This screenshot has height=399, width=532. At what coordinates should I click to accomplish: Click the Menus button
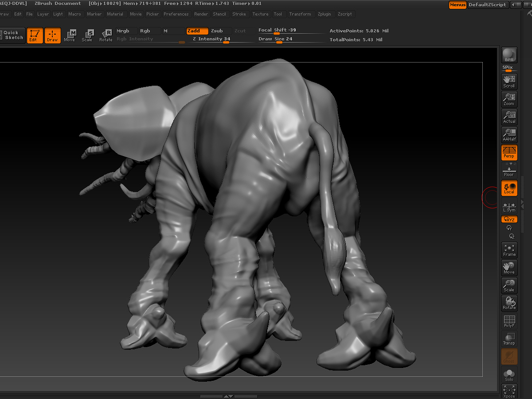coord(458,5)
